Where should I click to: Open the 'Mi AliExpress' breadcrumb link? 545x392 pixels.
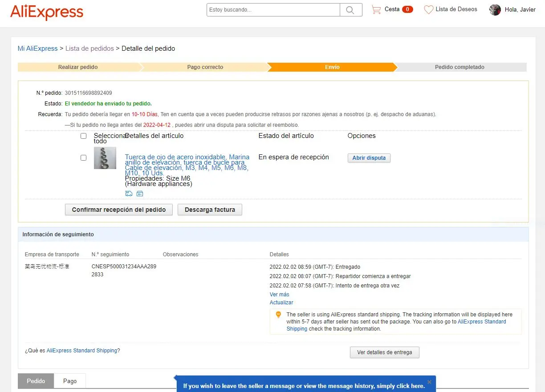pyautogui.click(x=38, y=48)
